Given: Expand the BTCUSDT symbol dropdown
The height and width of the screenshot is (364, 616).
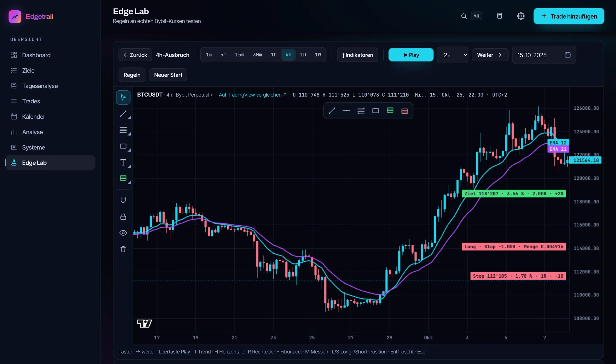Looking at the screenshot, I should (x=212, y=95).
